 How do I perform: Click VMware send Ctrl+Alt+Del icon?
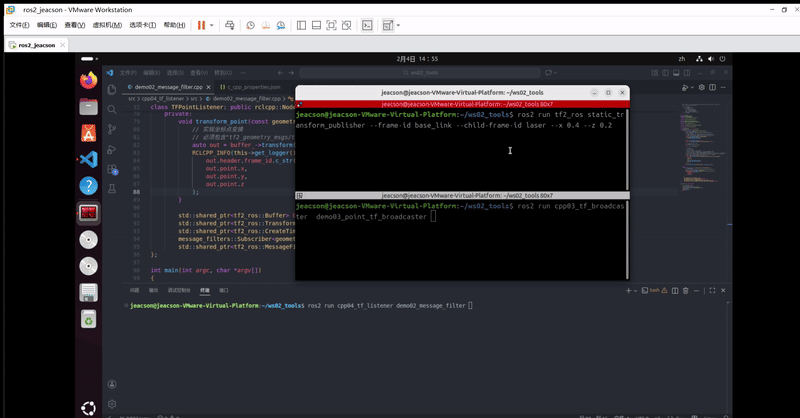(230, 25)
